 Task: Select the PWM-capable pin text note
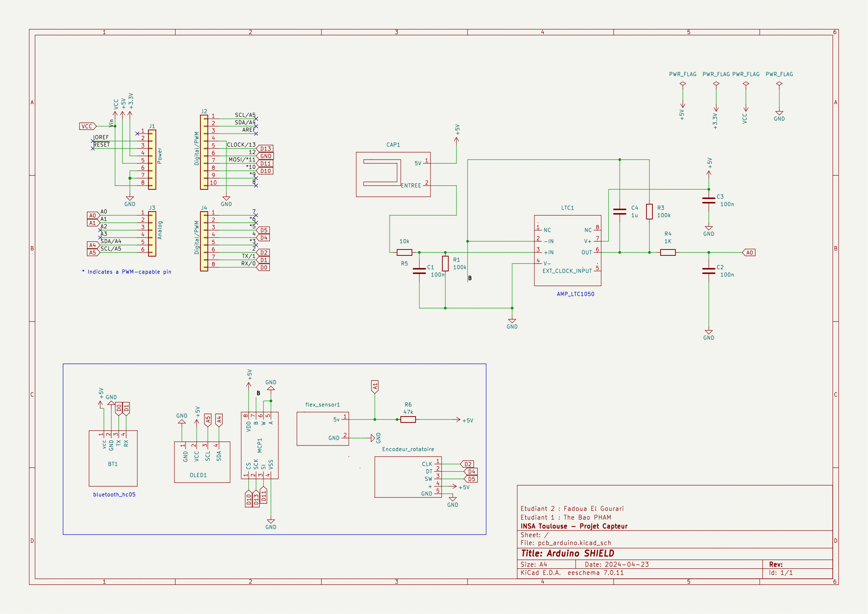pyautogui.click(x=127, y=272)
